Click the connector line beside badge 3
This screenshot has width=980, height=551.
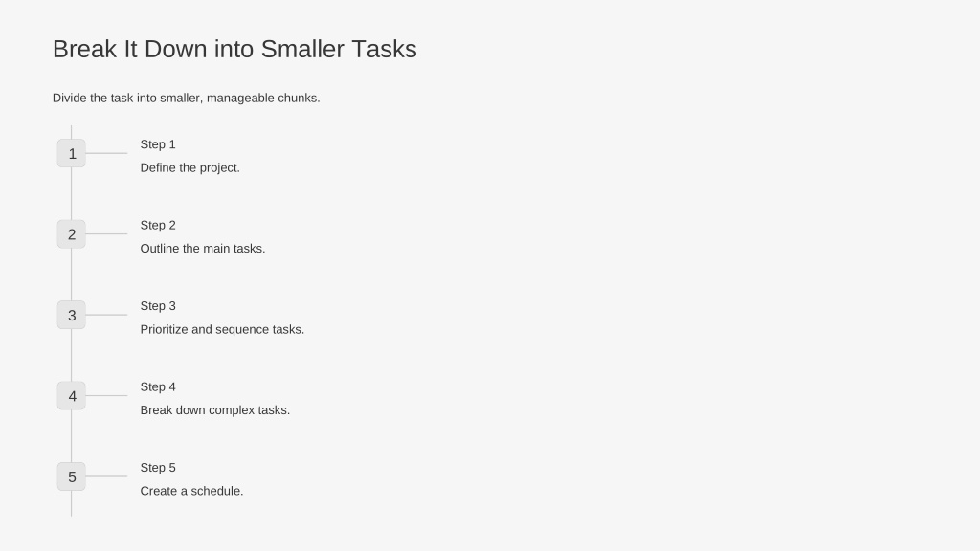(106, 315)
